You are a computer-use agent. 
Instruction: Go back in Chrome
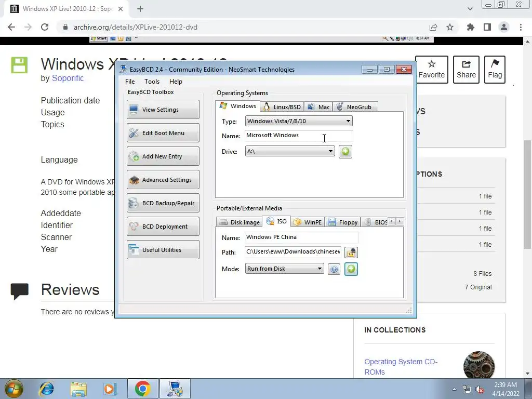[11, 27]
